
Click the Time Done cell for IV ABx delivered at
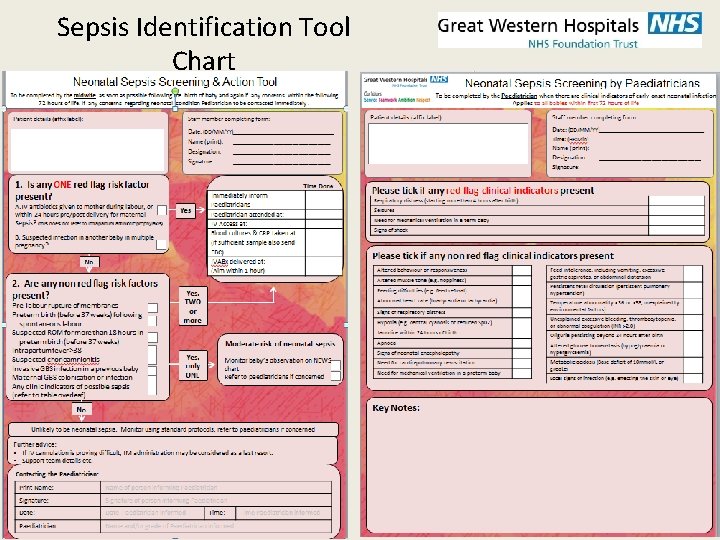tap(324, 266)
